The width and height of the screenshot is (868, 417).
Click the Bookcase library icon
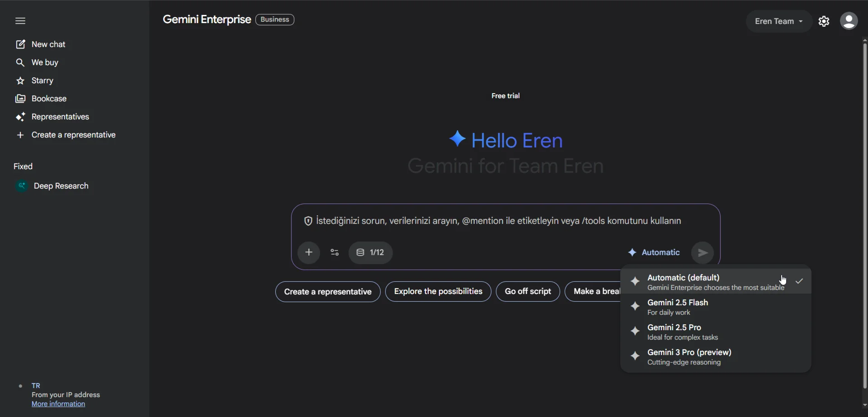tap(20, 99)
